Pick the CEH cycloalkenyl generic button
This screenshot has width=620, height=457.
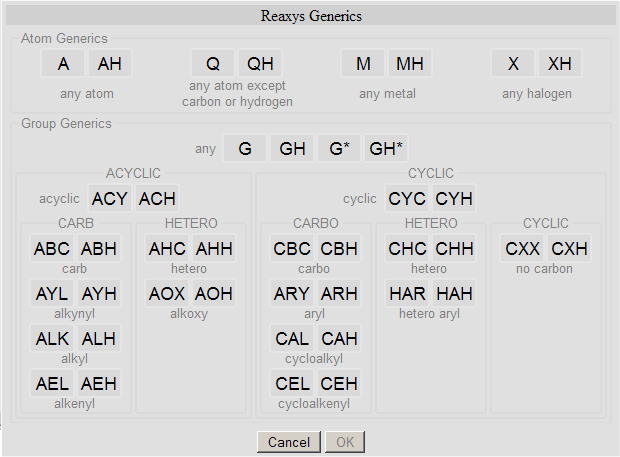point(339,384)
